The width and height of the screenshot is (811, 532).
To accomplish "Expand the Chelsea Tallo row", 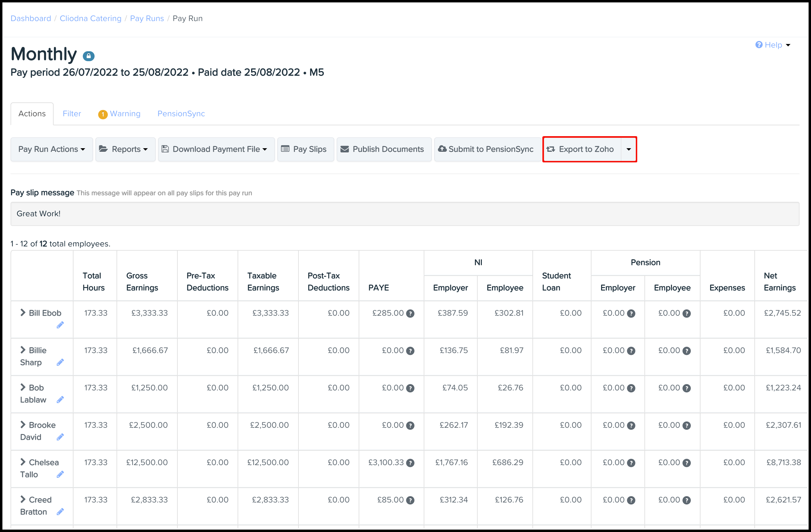I will (23, 462).
